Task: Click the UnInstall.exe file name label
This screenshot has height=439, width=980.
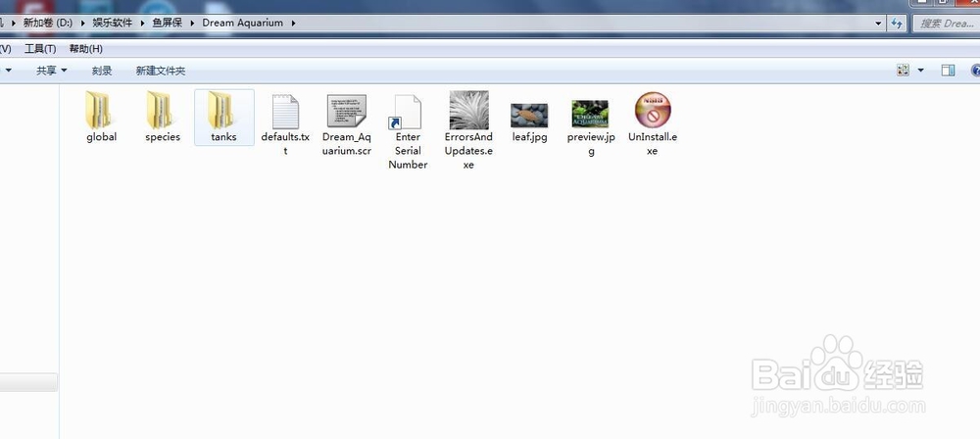Action: tap(653, 144)
